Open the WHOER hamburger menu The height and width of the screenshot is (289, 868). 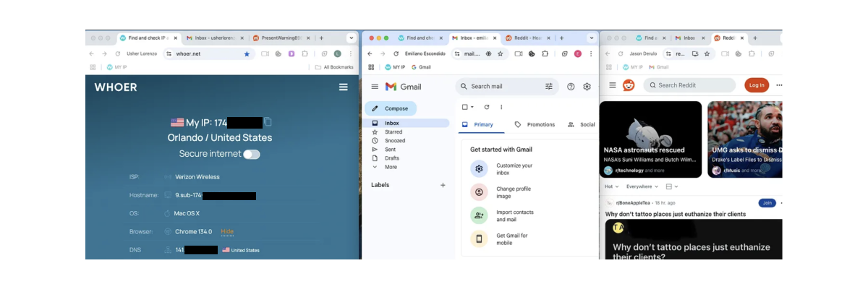point(344,87)
